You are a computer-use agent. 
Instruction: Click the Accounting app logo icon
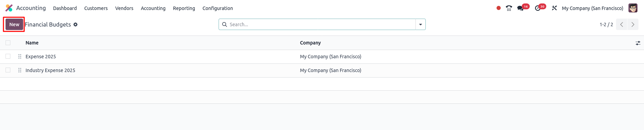[x=9, y=8]
